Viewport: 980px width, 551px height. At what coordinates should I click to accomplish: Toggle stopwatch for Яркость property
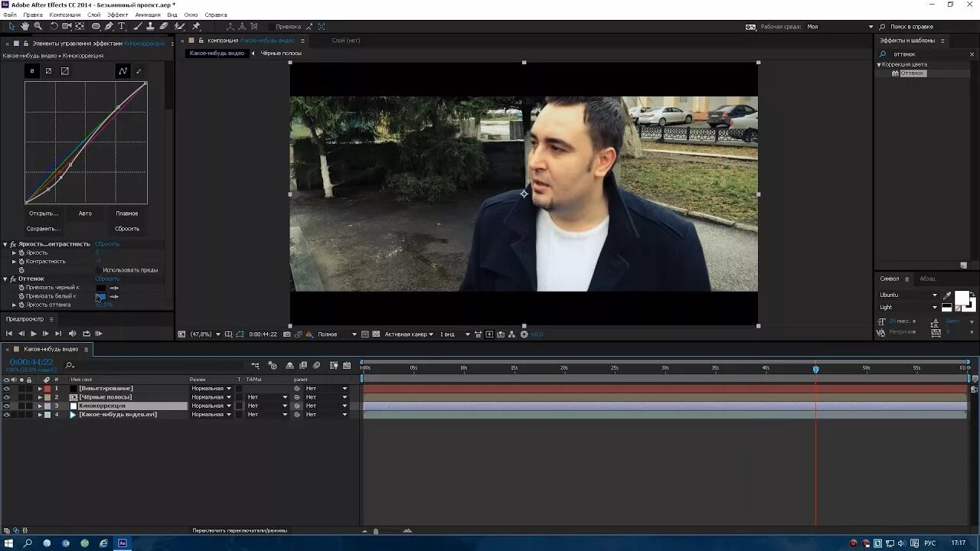[21, 253]
